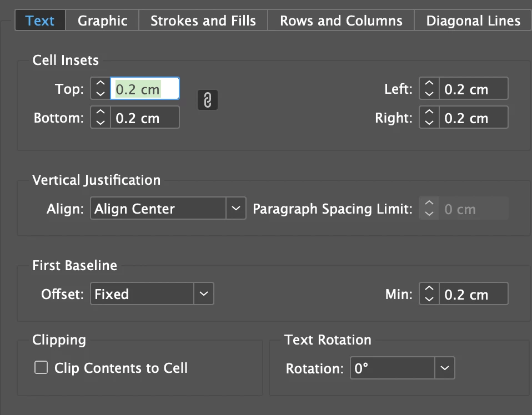This screenshot has width=532, height=415.
Task: Click the Bottom inset stepper arrows
Action: (x=100, y=118)
